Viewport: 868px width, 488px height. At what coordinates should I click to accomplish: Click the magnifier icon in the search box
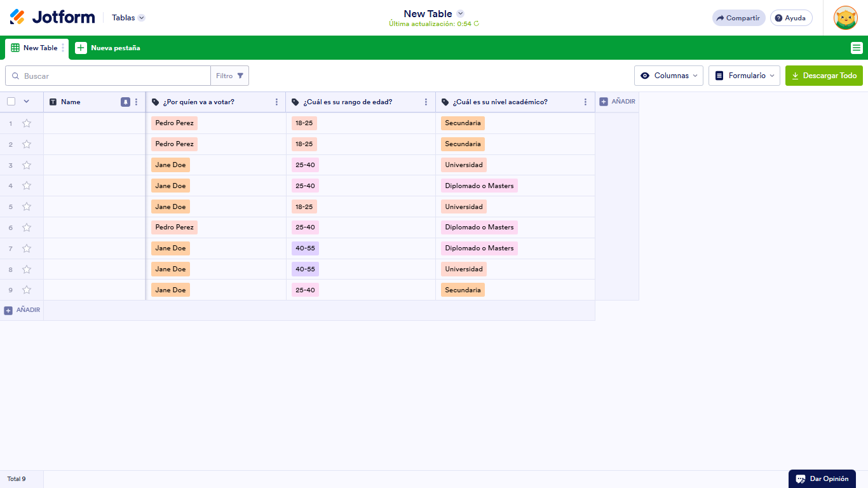pyautogui.click(x=16, y=75)
